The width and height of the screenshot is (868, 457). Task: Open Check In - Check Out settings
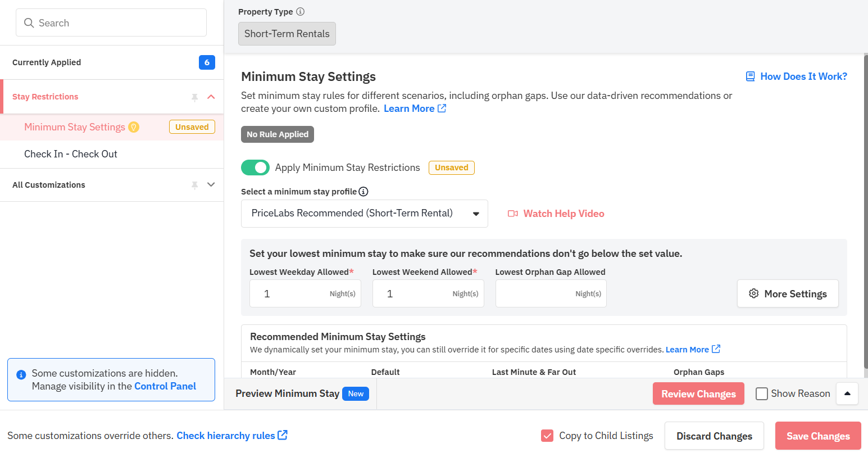click(x=71, y=154)
